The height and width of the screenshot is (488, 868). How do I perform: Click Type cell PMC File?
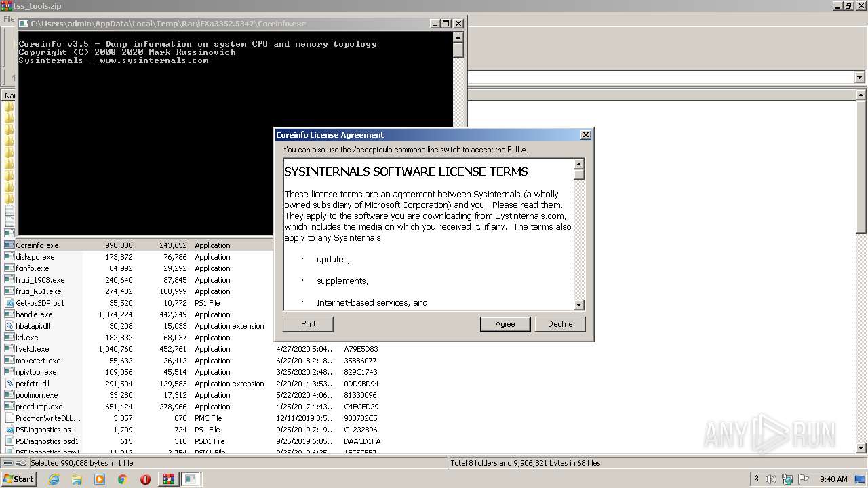click(x=208, y=418)
